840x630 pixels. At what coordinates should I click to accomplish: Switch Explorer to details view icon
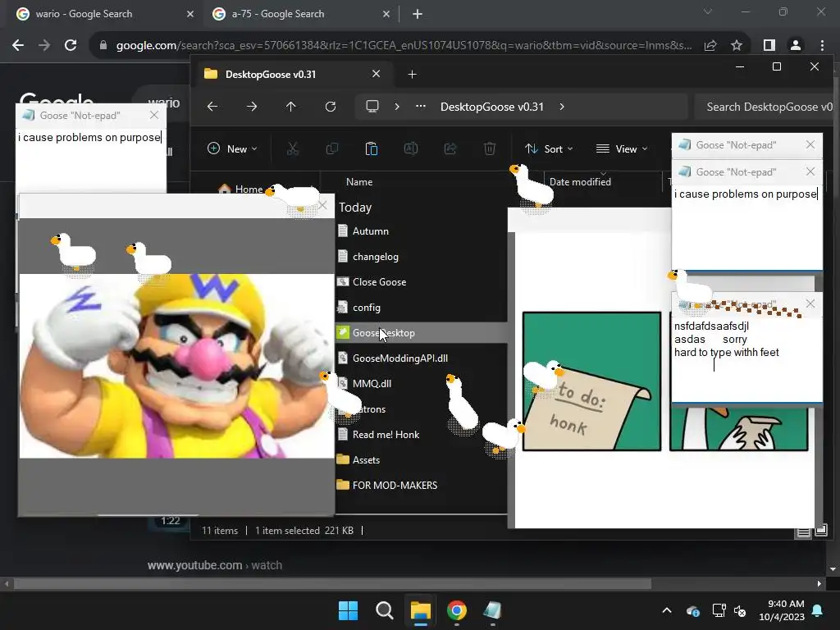pos(804,532)
